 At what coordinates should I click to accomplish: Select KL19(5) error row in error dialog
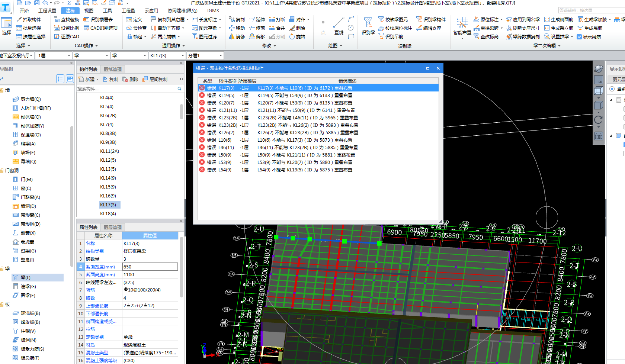pos(318,95)
